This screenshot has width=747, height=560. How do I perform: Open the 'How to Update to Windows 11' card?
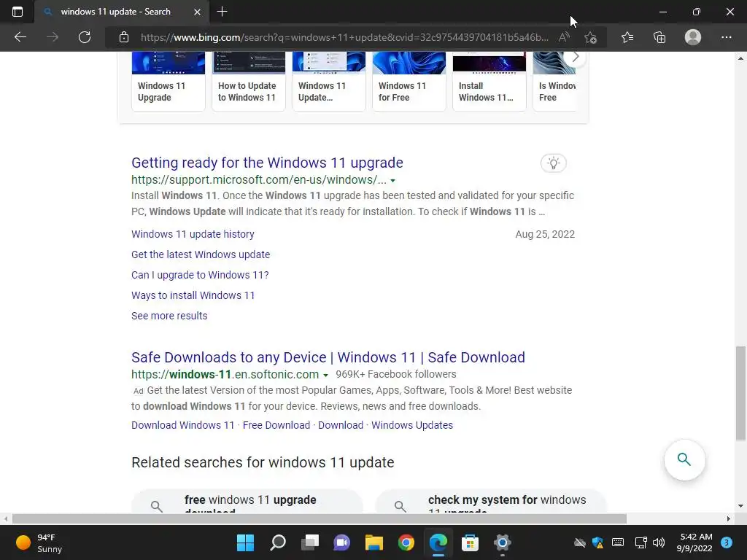click(x=249, y=81)
